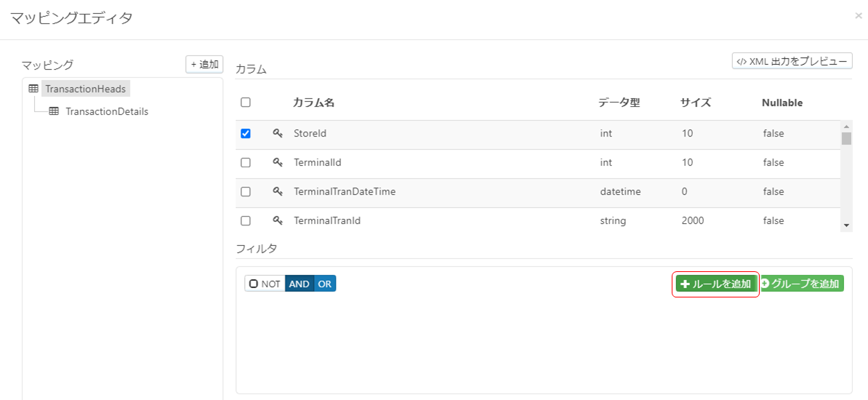This screenshot has height=400, width=868.
Task: Click the key icon beside TerminalTranDateTime
Action: pyautogui.click(x=277, y=191)
